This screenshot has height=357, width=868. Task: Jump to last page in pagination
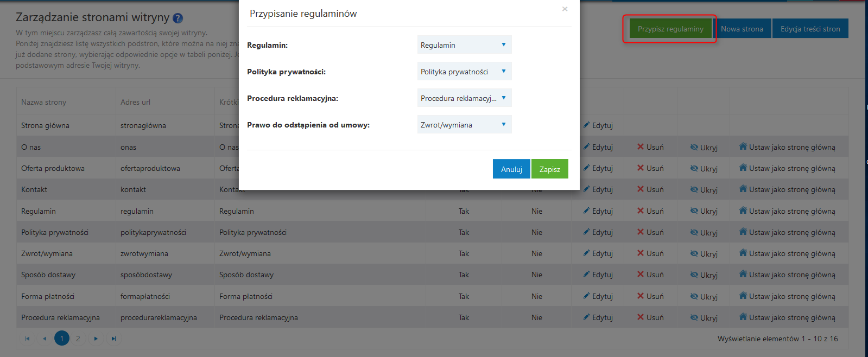click(113, 339)
